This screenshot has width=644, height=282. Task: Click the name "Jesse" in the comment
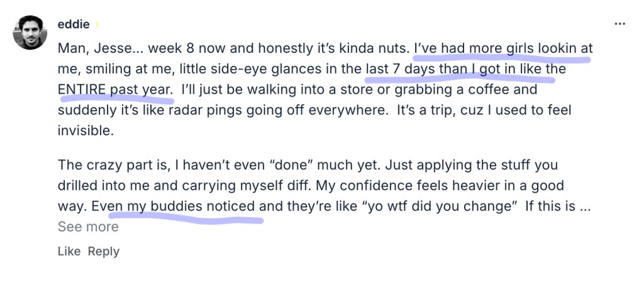pyautogui.click(x=109, y=48)
